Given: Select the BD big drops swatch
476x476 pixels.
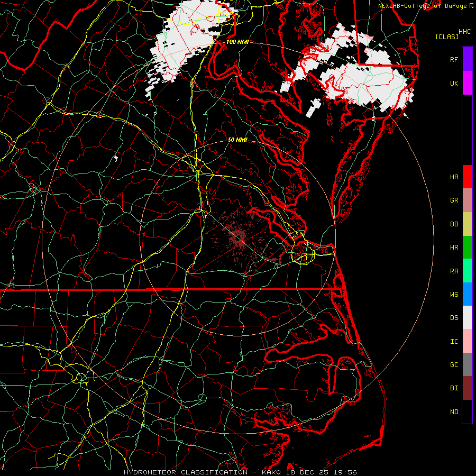Looking at the screenshot, I should (467, 224).
